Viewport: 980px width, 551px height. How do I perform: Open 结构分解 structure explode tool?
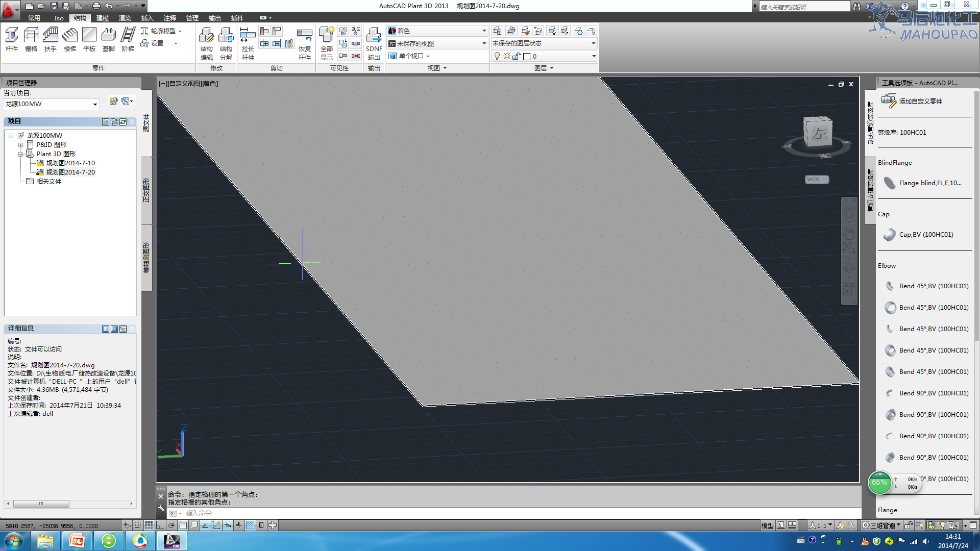point(226,44)
